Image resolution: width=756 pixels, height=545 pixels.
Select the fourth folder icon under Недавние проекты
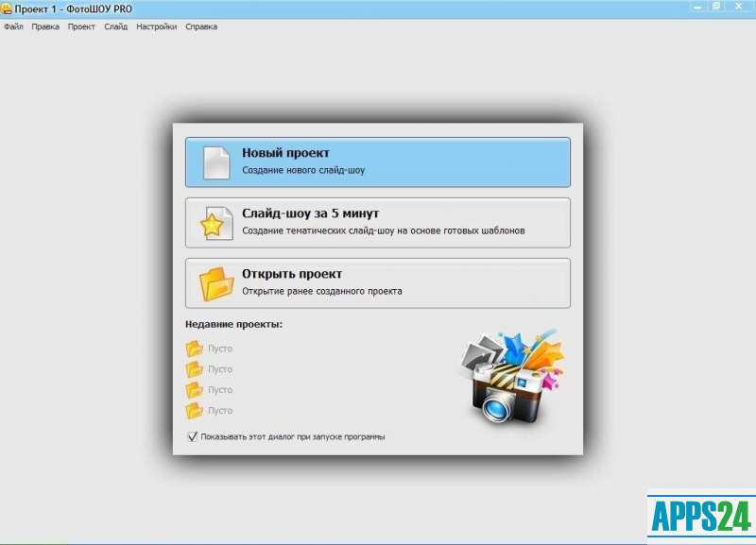(195, 411)
